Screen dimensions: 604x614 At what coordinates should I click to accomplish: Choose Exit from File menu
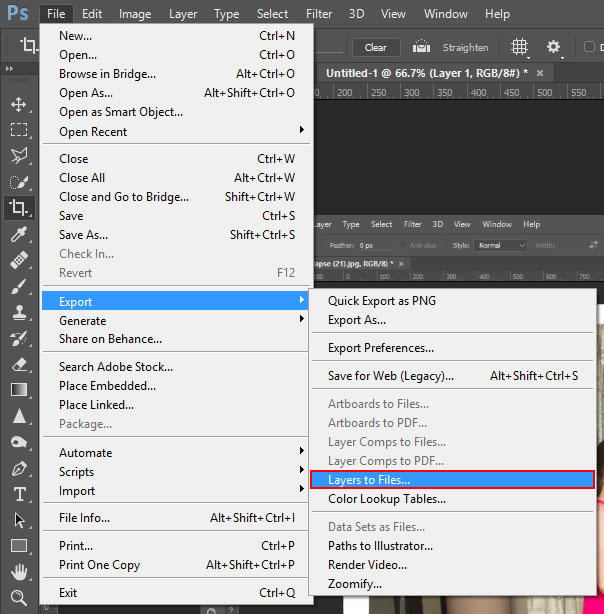(175, 593)
